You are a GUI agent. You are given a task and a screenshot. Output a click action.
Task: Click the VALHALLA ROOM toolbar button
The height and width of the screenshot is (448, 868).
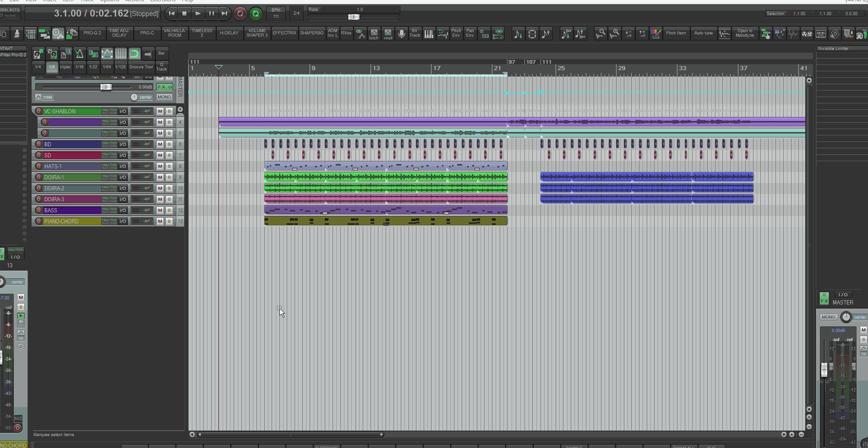tap(175, 33)
